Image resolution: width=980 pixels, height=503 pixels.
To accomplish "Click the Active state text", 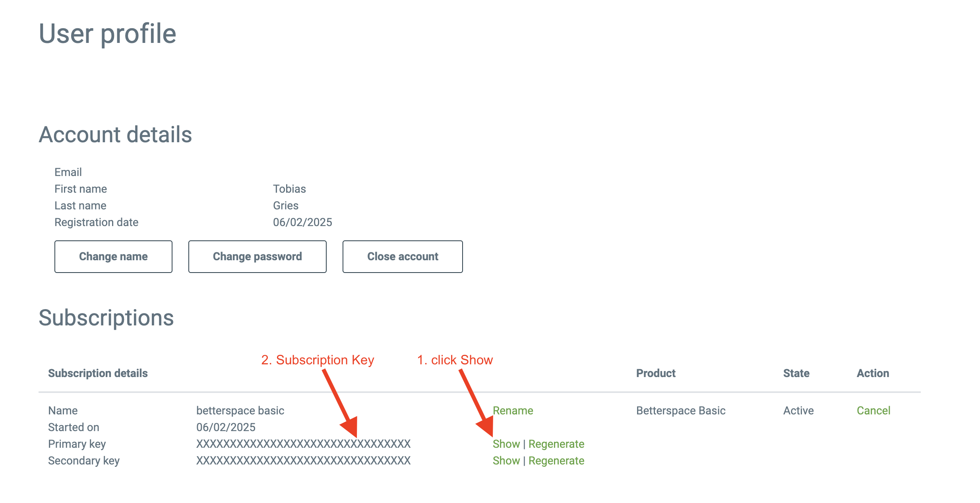I will coord(798,410).
